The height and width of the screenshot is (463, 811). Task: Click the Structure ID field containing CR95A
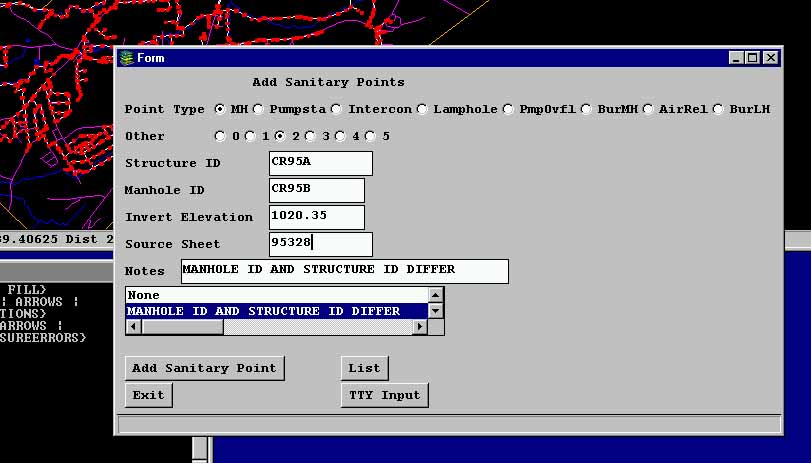coord(321,163)
